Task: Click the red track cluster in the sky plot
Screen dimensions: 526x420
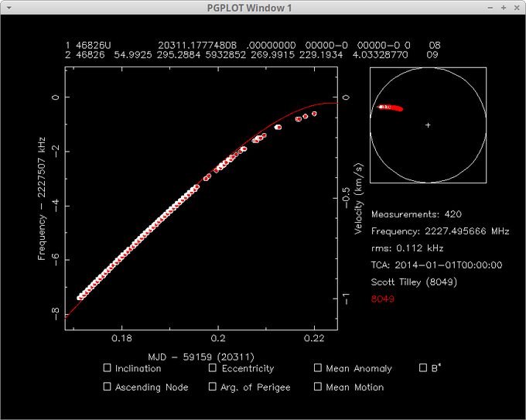Action: pyautogui.click(x=391, y=108)
